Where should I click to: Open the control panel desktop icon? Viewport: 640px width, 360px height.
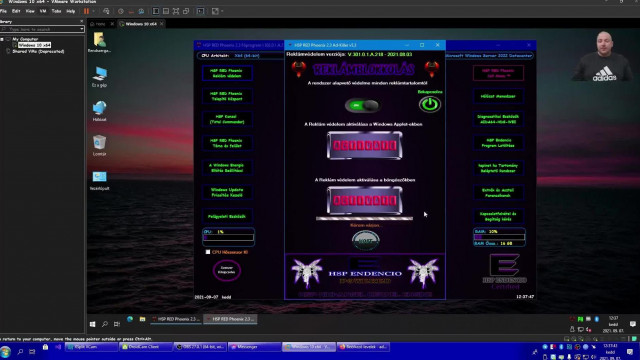pyautogui.click(x=99, y=180)
